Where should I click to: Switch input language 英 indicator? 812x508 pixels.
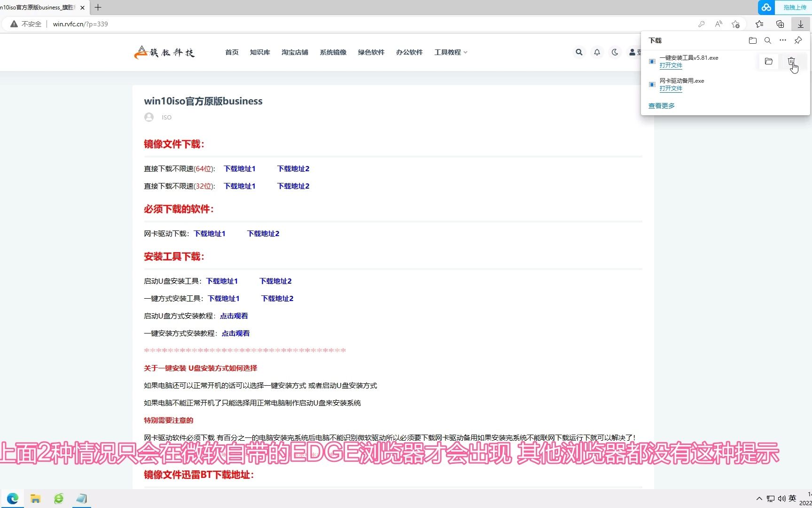792,499
